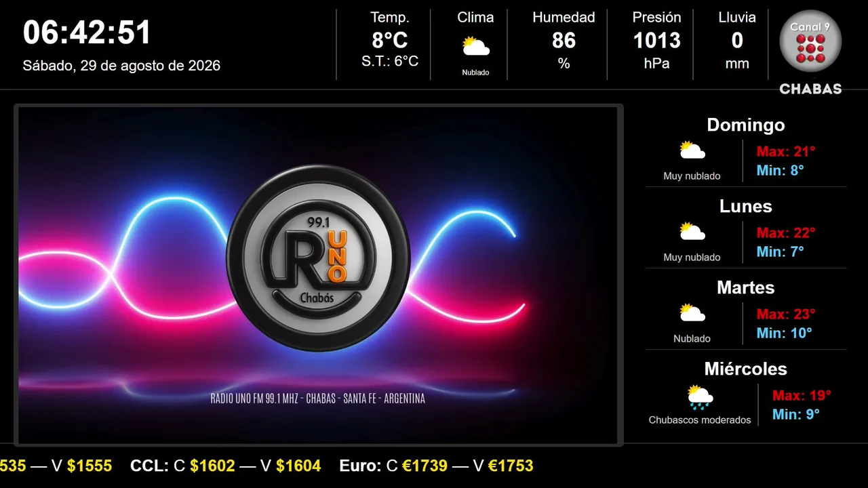
Task: Click Martes's Nublado description text
Action: pyautogui.click(x=692, y=339)
